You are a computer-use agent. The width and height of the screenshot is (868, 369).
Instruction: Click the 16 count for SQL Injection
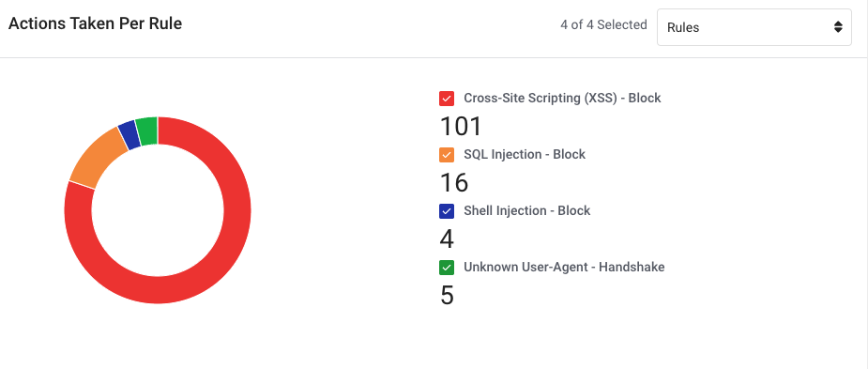(454, 183)
